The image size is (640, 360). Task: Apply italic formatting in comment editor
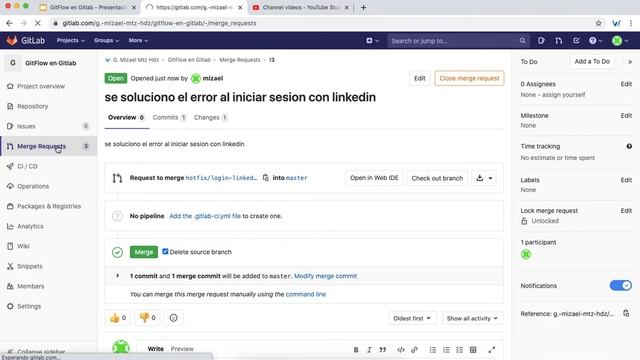[x=369, y=350]
